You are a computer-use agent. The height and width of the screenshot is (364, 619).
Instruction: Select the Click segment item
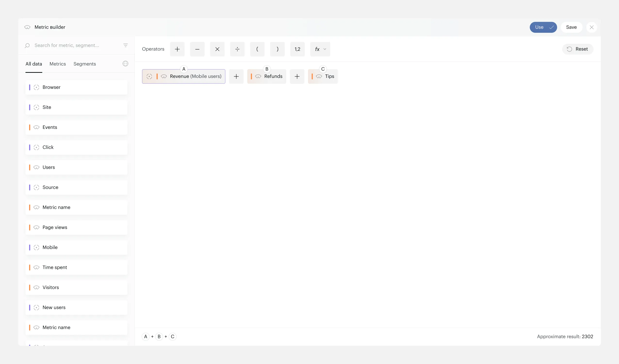pyautogui.click(x=76, y=147)
